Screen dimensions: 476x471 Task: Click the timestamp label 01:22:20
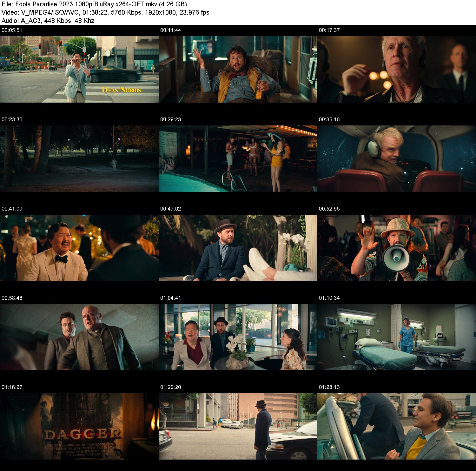point(170,387)
